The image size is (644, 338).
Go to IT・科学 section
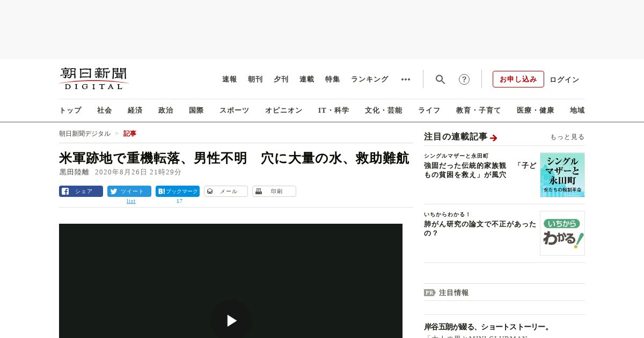334,110
